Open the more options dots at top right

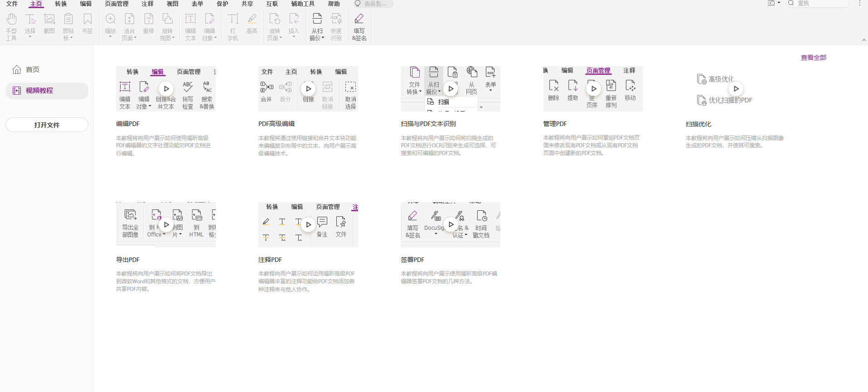(860, 3)
